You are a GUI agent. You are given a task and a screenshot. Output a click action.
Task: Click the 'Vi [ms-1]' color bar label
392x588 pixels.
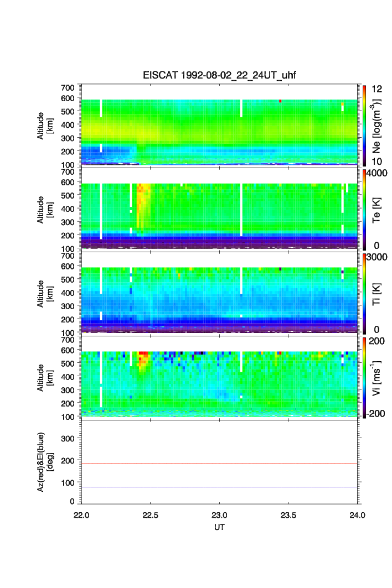click(x=376, y=378)
